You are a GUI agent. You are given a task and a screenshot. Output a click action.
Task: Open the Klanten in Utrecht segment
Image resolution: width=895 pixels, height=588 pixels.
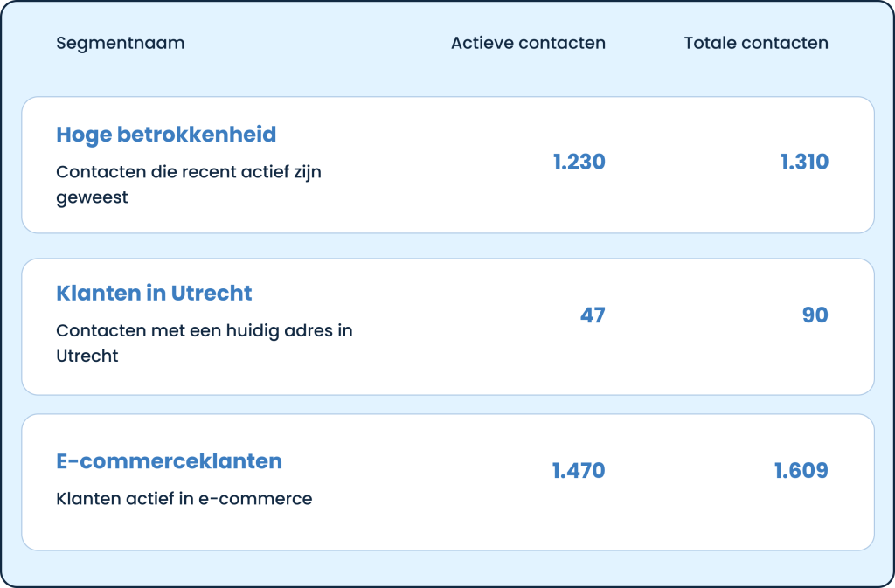154,293
